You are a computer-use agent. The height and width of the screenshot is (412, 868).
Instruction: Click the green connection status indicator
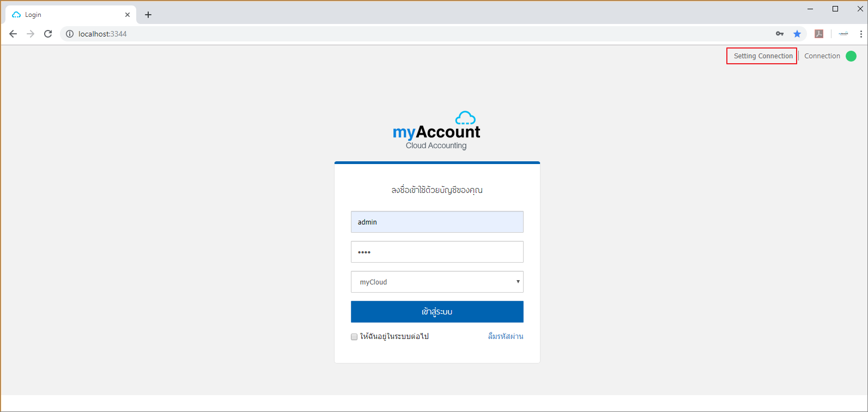tap(851, 56)
